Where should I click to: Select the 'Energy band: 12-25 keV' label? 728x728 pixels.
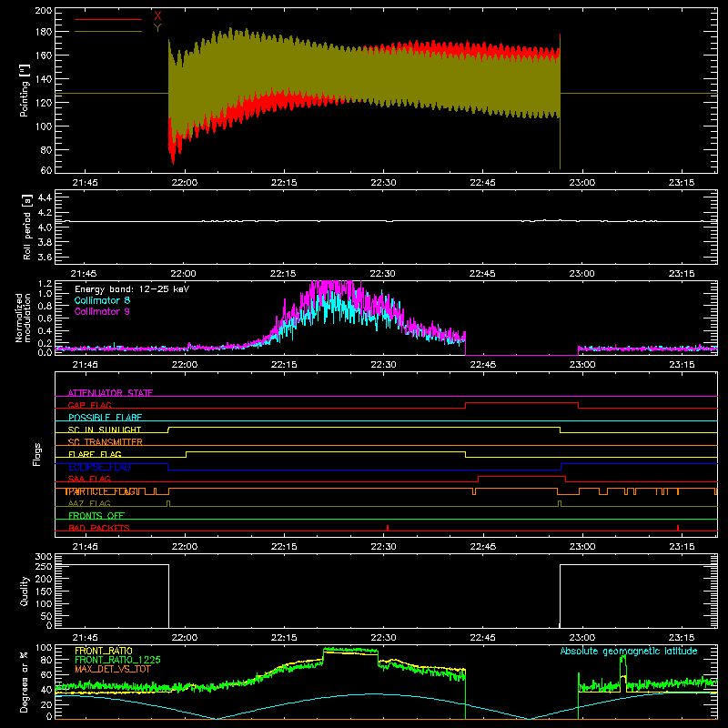coord(132,289)
